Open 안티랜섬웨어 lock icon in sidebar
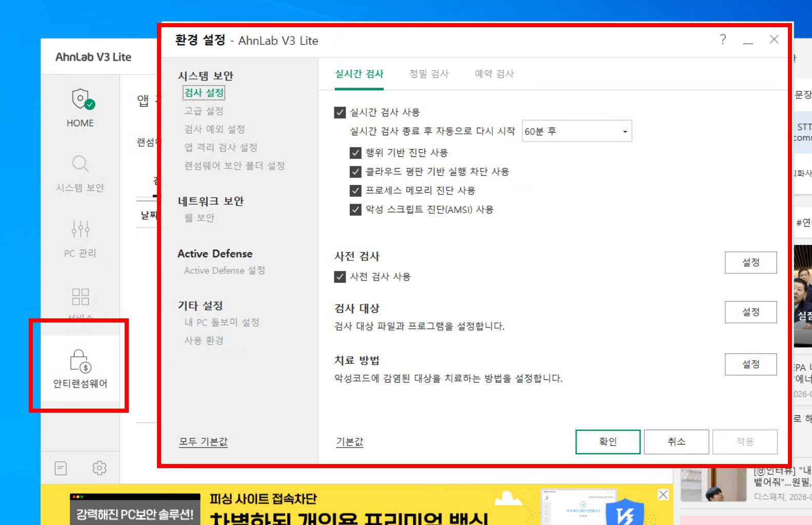 (x=81, y=360)
